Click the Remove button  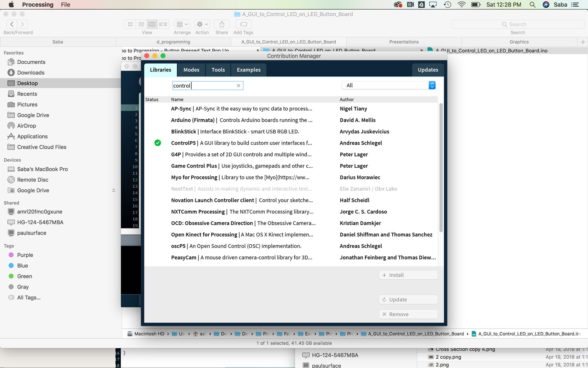pyautogui.click(x=408, y=314)
